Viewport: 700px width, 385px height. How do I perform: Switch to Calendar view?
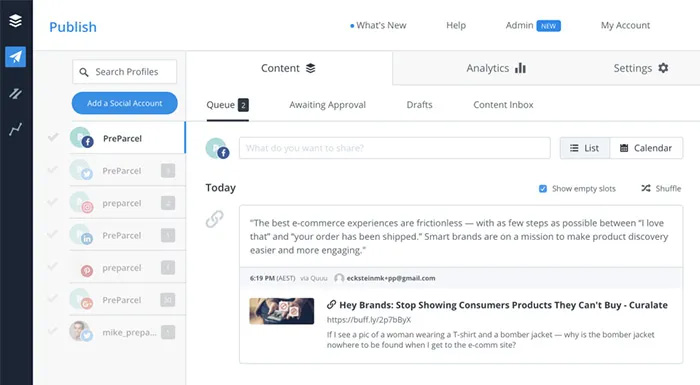pos(646,148)
